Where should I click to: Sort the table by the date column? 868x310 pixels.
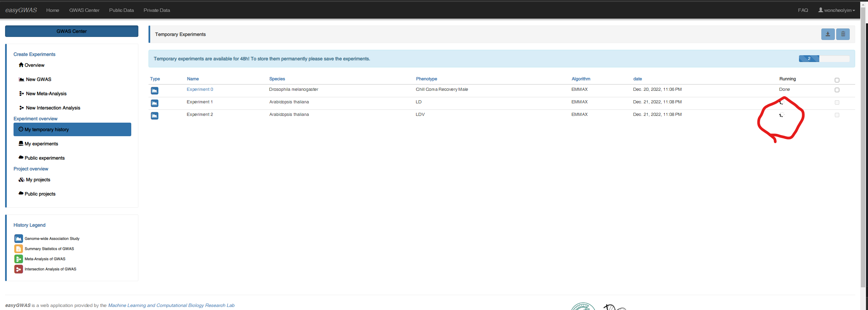637,79
